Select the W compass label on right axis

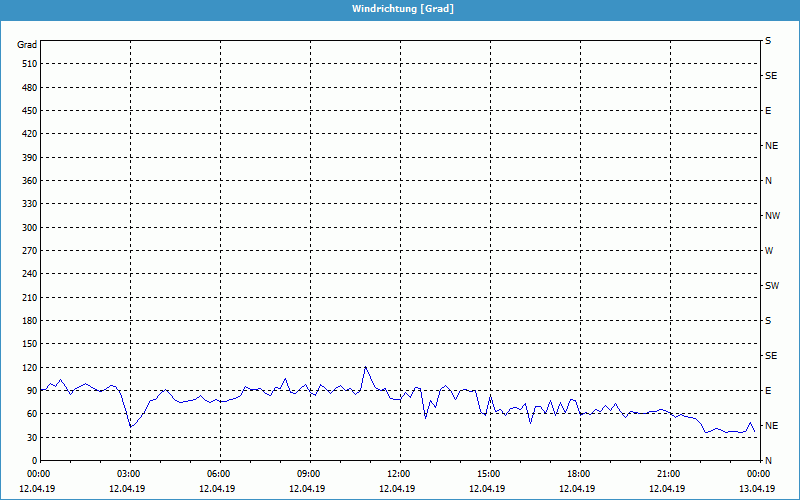click(769, 251)
